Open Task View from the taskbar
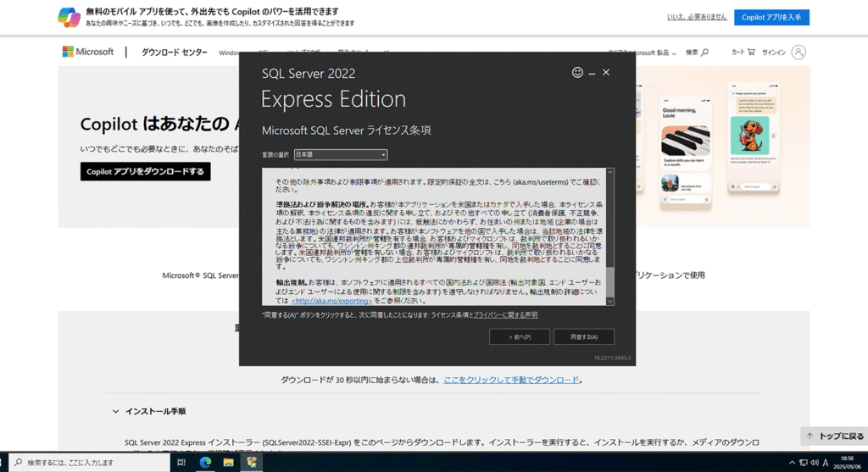 [x=181, y=462]
